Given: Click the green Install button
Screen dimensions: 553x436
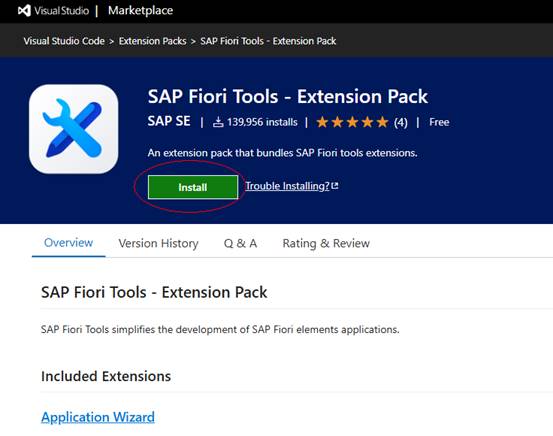Looking at the screenshot, I should (193, 187).
